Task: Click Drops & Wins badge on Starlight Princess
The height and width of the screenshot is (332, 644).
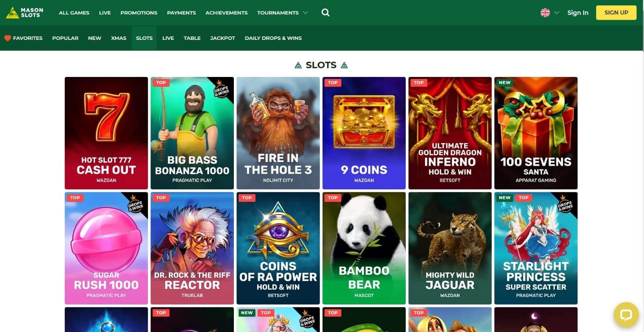Action: pyautogui.click(x=565, y=204)
